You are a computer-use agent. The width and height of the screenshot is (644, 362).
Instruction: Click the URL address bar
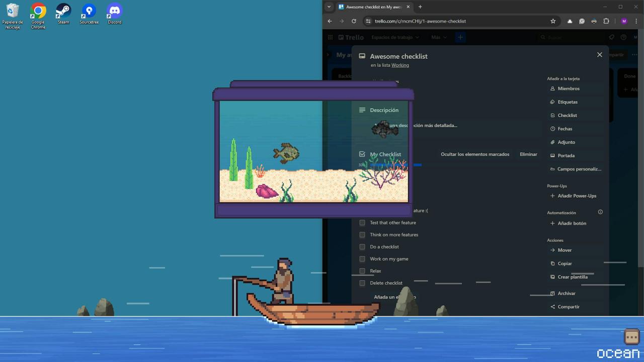(x=453, y=21)
